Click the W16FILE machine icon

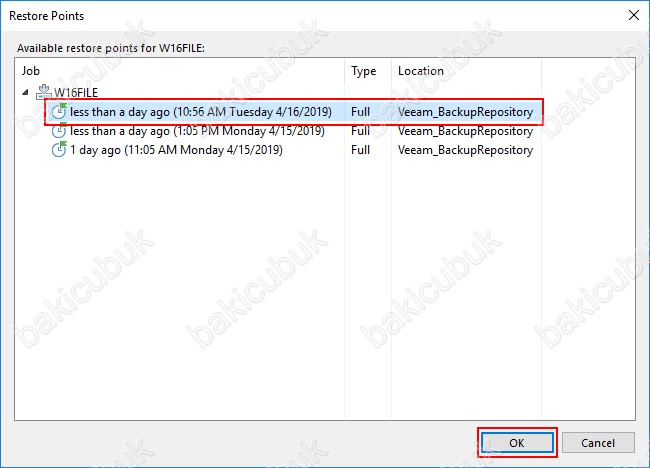point(43,92)
